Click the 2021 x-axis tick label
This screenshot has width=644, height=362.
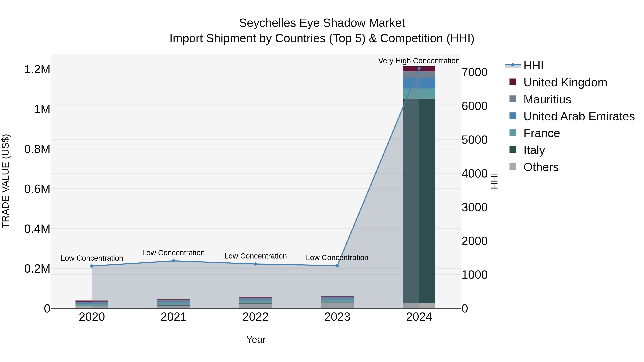(x=174, y=317)
